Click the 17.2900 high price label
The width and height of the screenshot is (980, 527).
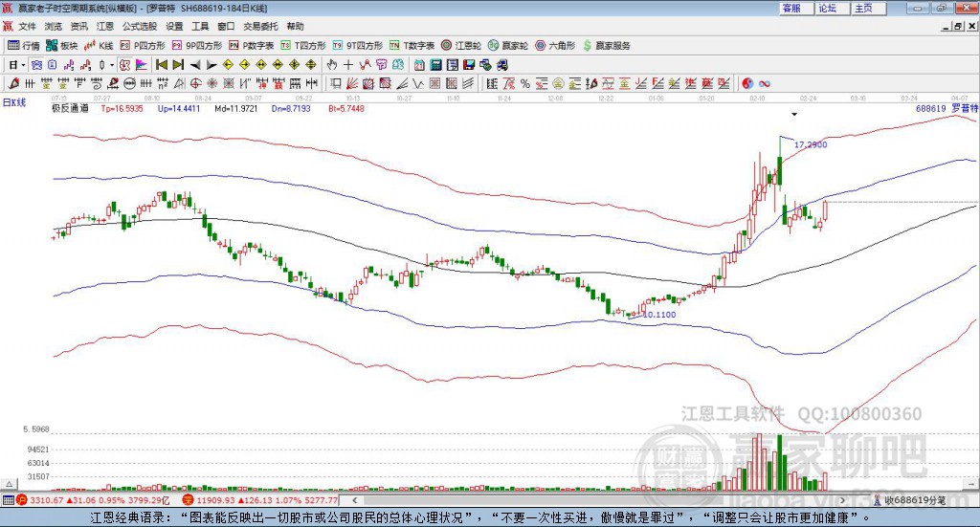(811, 144)
